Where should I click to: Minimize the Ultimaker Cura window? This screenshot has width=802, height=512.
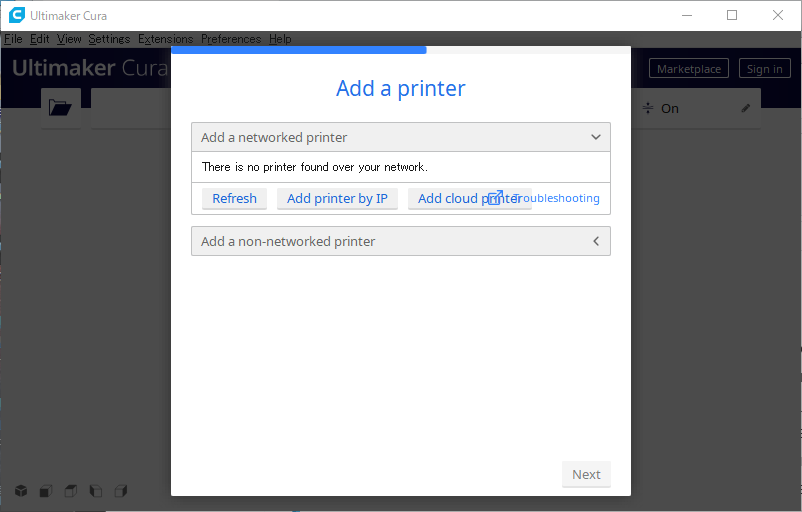(x=687, y=15)
